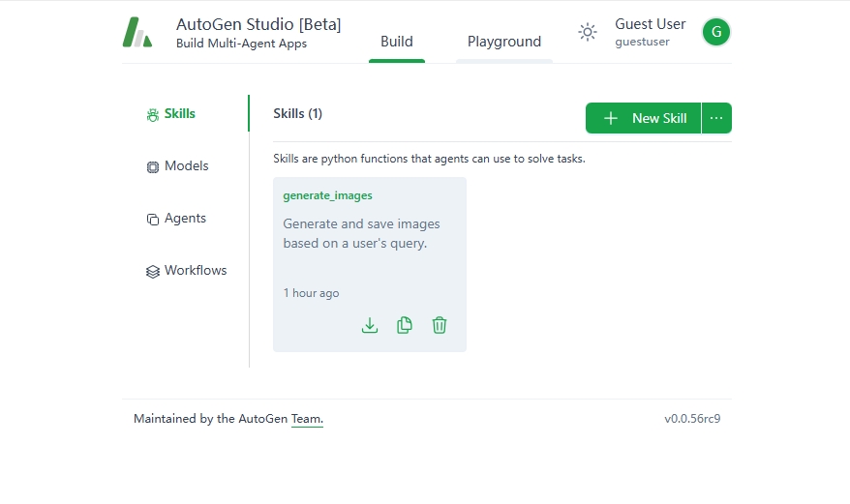The image size is (850, 504).
Task: Click the AutoGen Studio logo icon
Action: coord(137,32)
